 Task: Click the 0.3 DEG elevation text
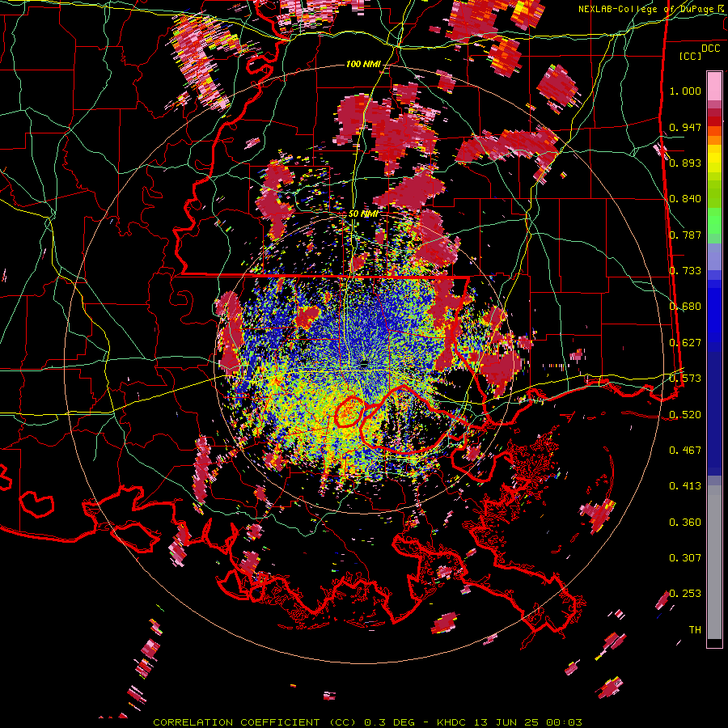389,722
